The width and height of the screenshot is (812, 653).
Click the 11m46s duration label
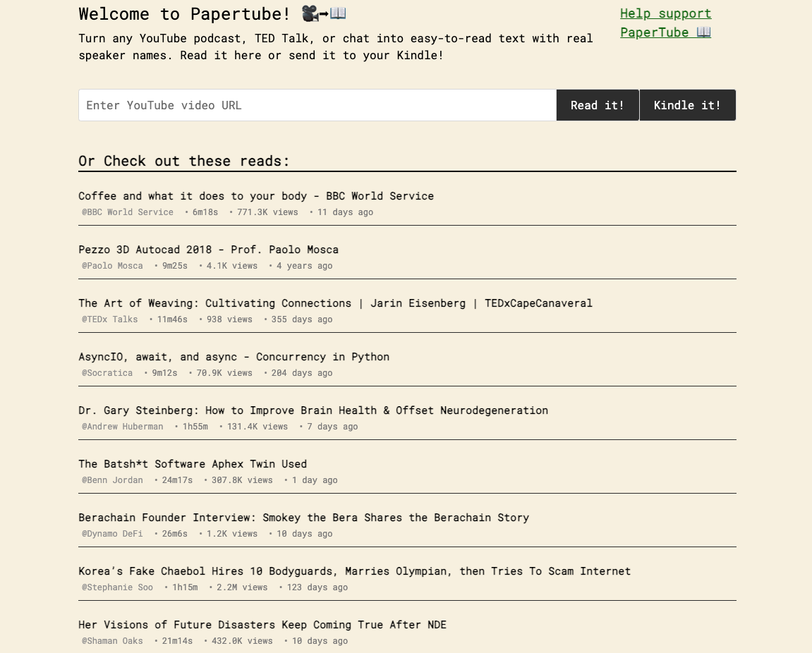172,319
